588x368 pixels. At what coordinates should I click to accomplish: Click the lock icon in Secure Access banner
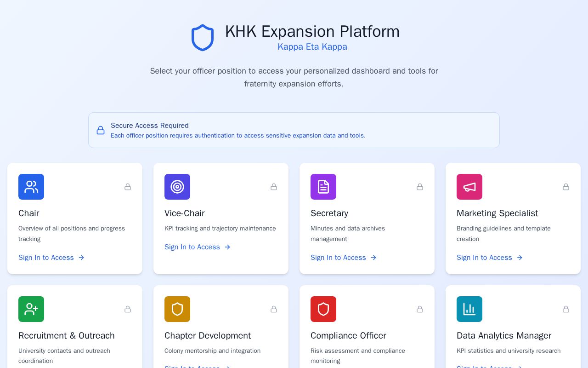tap(101, 130)
